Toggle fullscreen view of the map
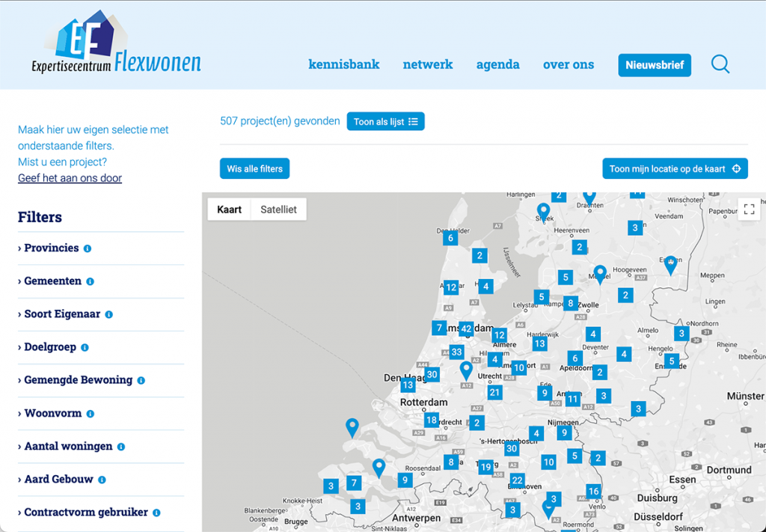This screenshot has height=532, width=766. (749, 210)
